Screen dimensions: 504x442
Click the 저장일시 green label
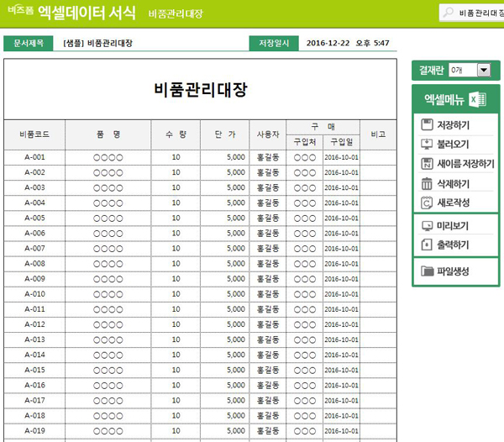(x=274, y=43)
